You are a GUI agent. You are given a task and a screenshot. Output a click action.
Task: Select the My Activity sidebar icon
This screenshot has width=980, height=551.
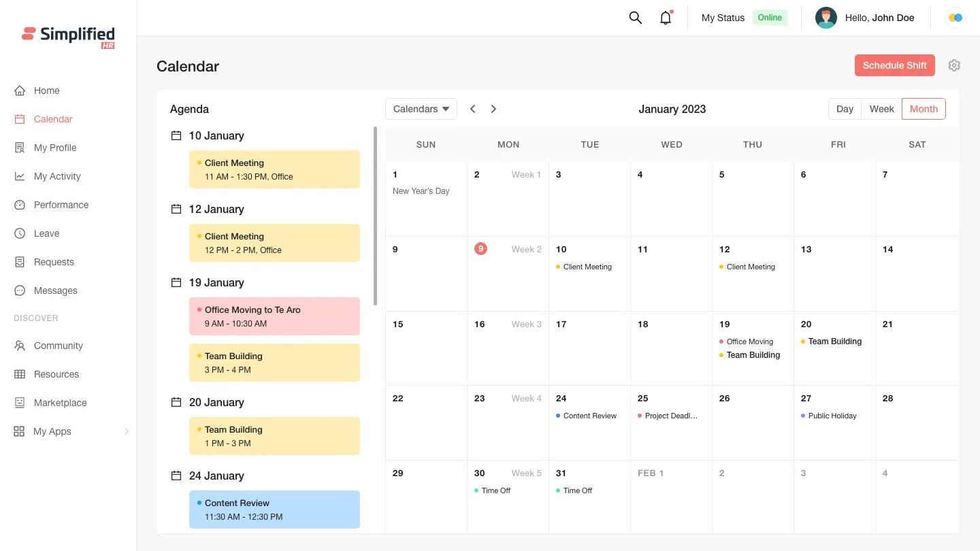coord(20,176)
